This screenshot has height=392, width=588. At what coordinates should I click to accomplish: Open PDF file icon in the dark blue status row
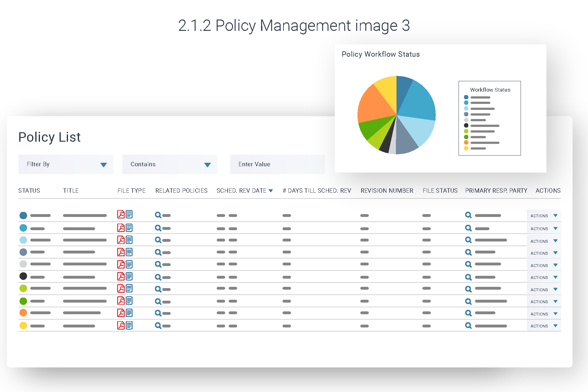coord(121,214)
